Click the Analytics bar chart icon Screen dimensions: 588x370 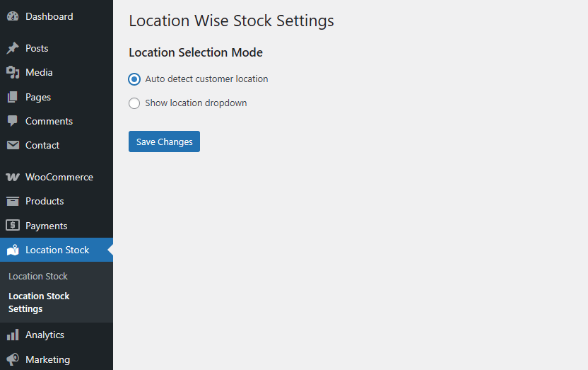13,335
